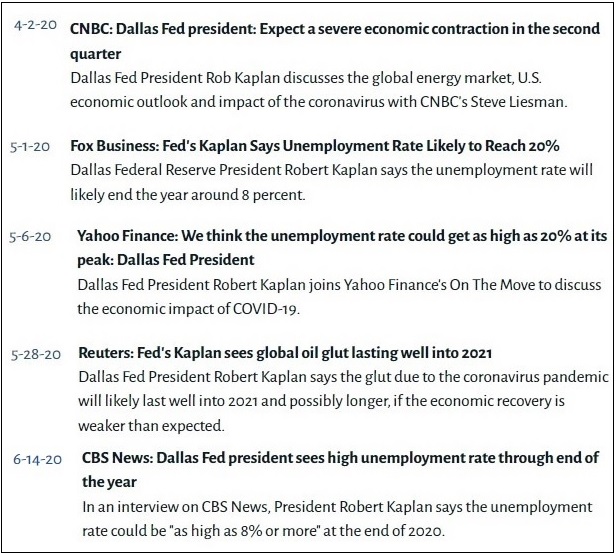Click the 4-2-20 date label
Screen dimensions: 616x553
click(35, 25)
